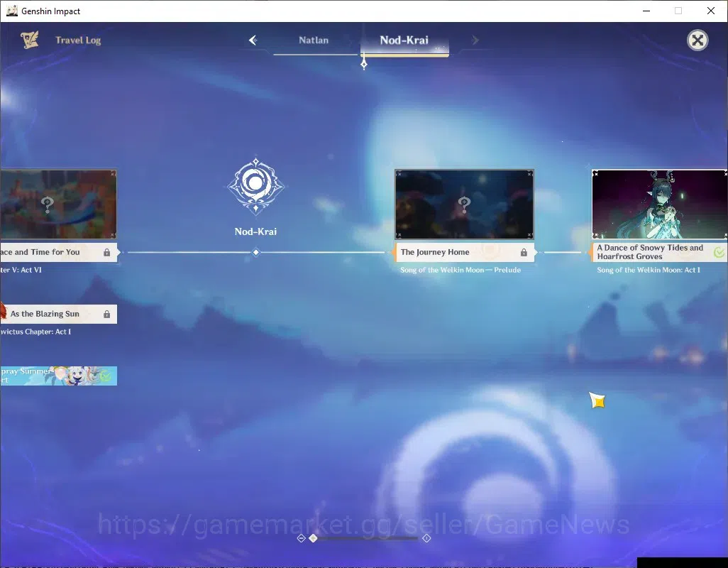Viewport: 728px width, 568px height.
Task: Click the left end icon of bottom scrollbar
Action: [302, 538]
